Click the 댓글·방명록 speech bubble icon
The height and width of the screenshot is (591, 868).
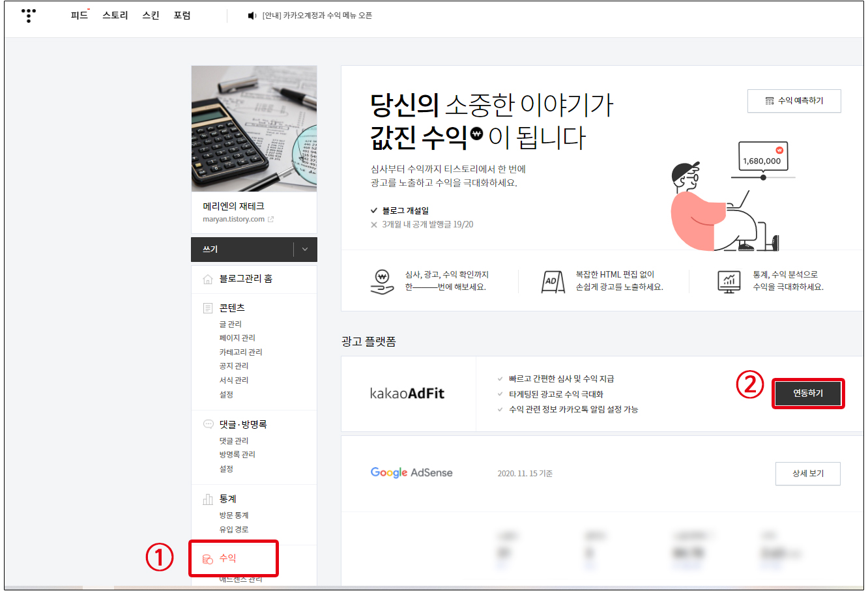208,424
